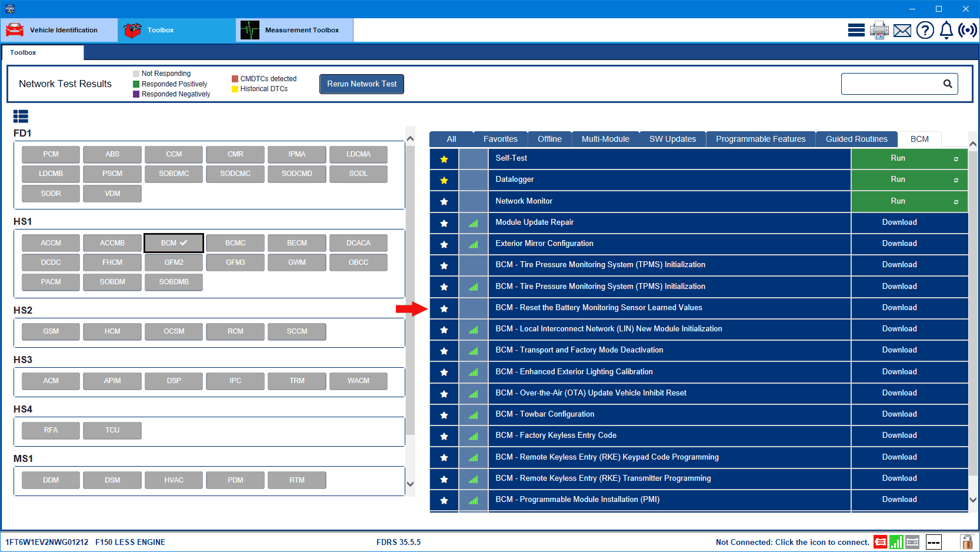Favorite Network Monitor with its star
980x552 pixels.
(x=444, y=201)
